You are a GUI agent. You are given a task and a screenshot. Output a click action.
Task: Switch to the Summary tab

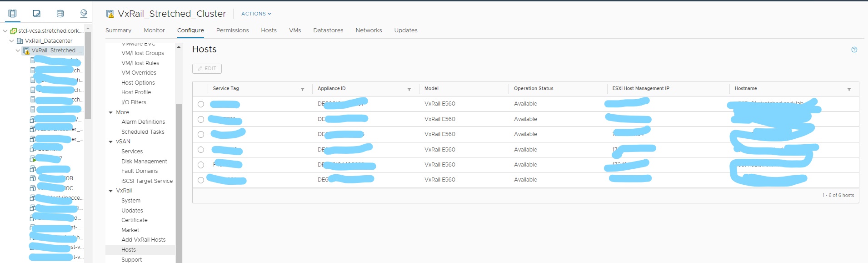coord(118,30)
